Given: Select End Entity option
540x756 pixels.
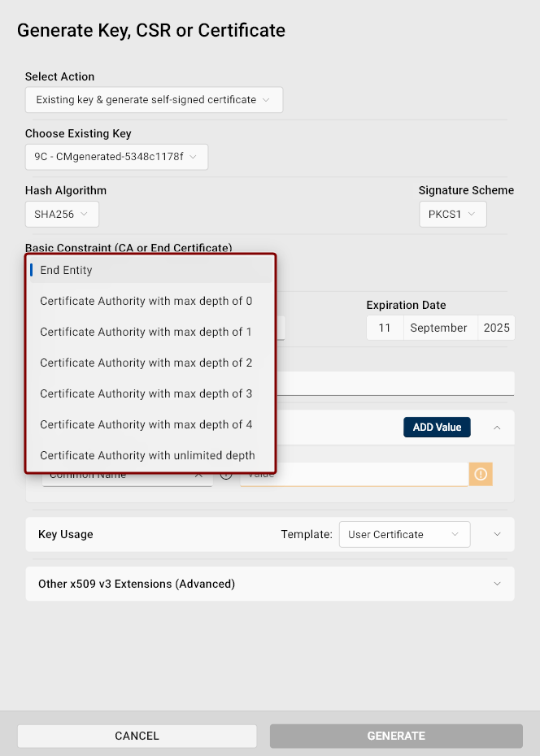Looking at the screenshot, I should pyautogui.click(x=151, y=270).
